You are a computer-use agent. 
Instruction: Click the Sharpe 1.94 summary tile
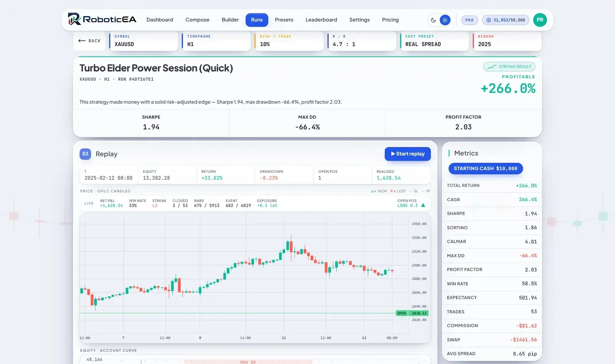151,123
